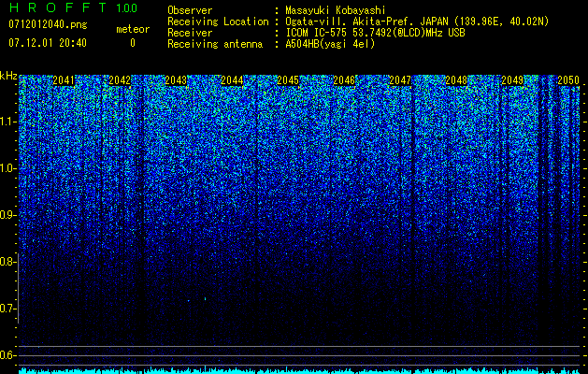Click the meteor count value 0

tap(133, 43)
